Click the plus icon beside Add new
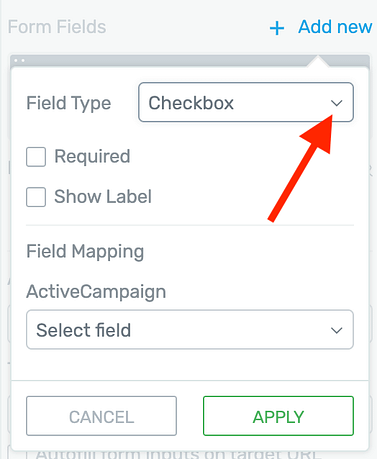Image resolution: width=377 pixels, height=459 pixels. click(x=277, y=28)
